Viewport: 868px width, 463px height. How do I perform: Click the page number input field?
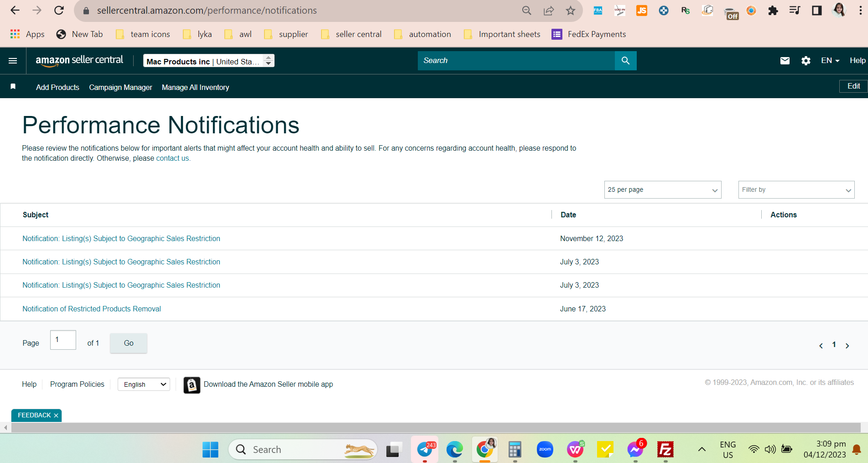[63, 340]
